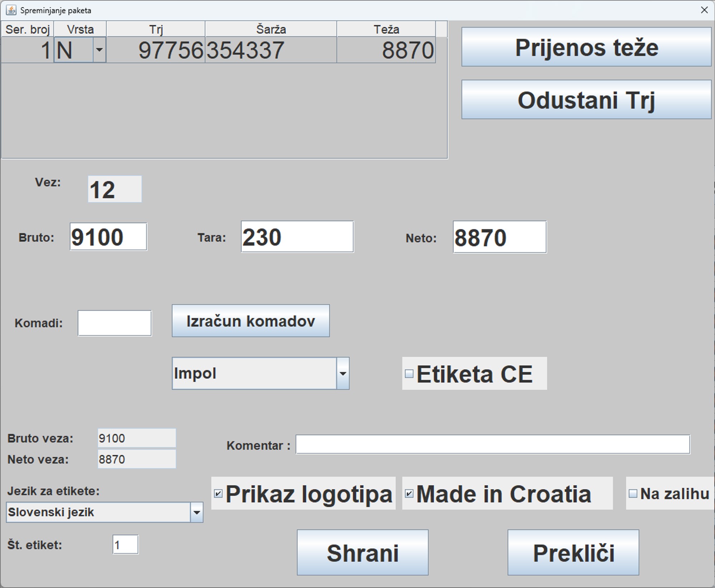715x588 pixels.
Task: Cancel using the Prekliči button
Action: (573, 552)
